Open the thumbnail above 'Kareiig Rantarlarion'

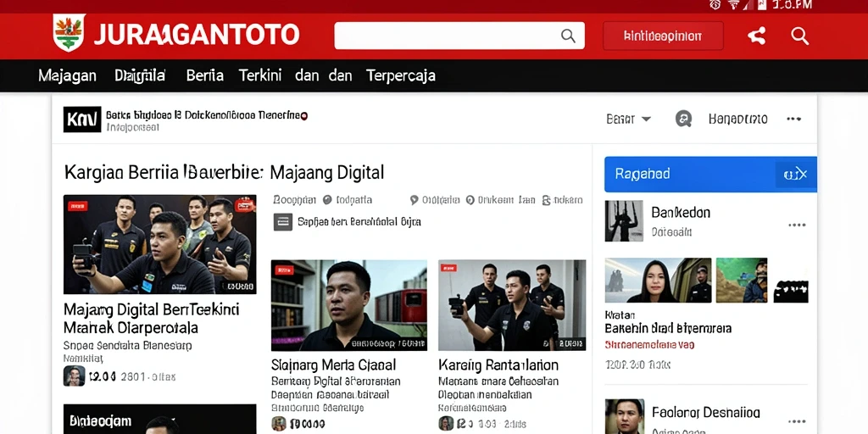512,305
